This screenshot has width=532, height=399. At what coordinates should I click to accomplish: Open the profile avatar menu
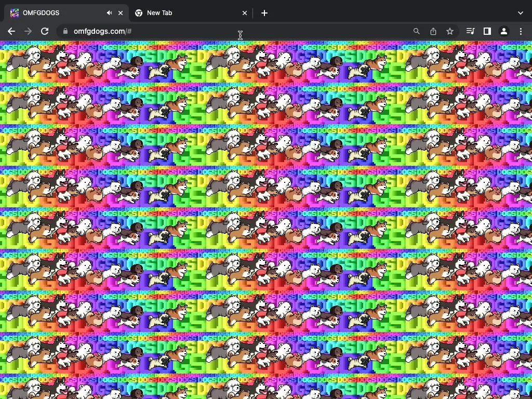pos(504,31)
